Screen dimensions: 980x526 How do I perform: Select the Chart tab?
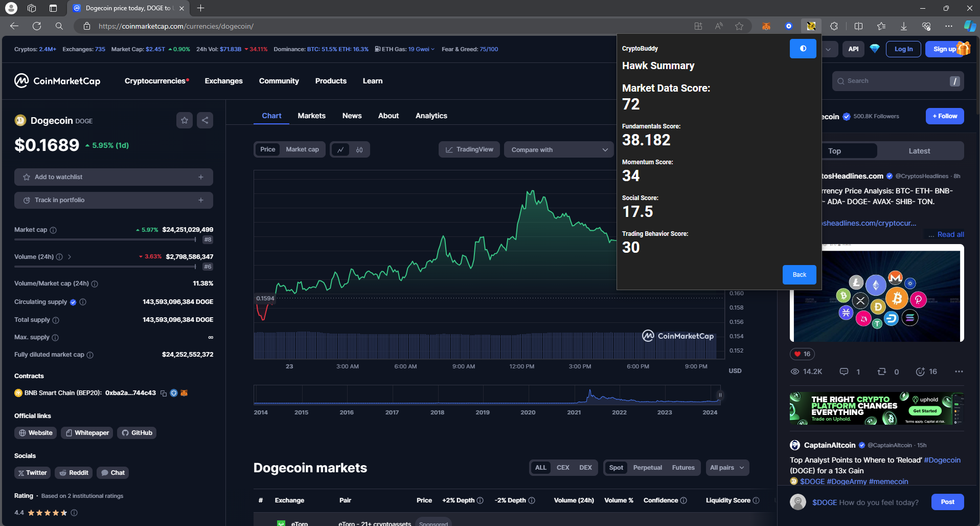pyautogui.click(x=271, y=116)
